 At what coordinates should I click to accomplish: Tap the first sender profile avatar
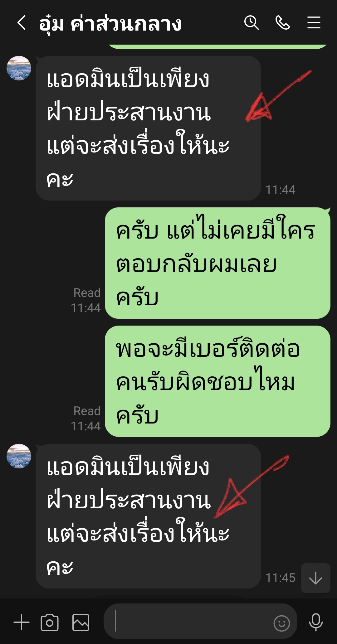click(x=19, y=68)
